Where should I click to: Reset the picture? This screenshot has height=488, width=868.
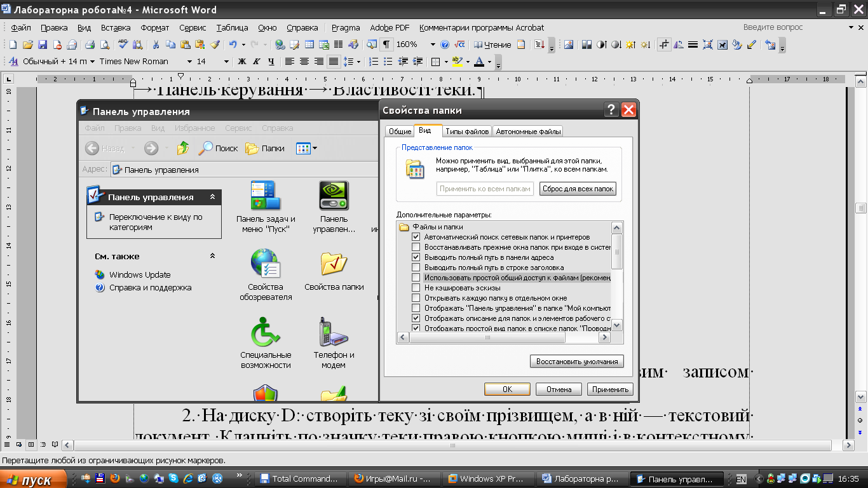click(x=770, y=44)
